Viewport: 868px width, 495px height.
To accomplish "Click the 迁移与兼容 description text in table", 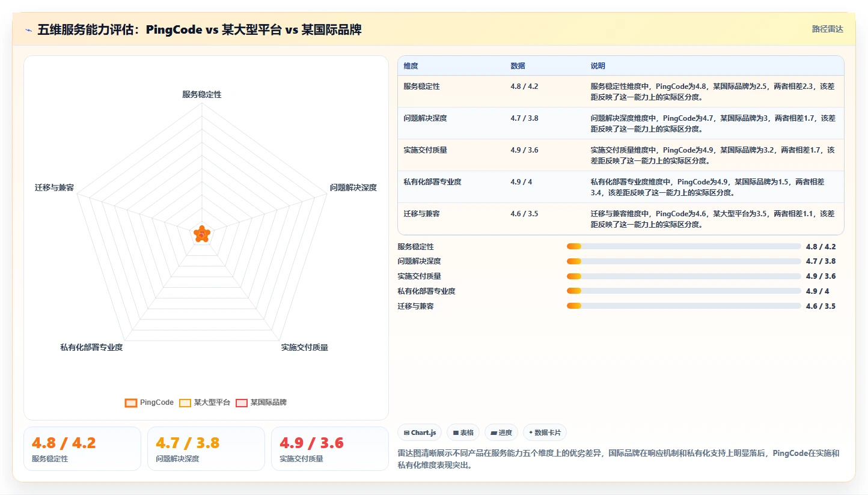I will 713,219.
